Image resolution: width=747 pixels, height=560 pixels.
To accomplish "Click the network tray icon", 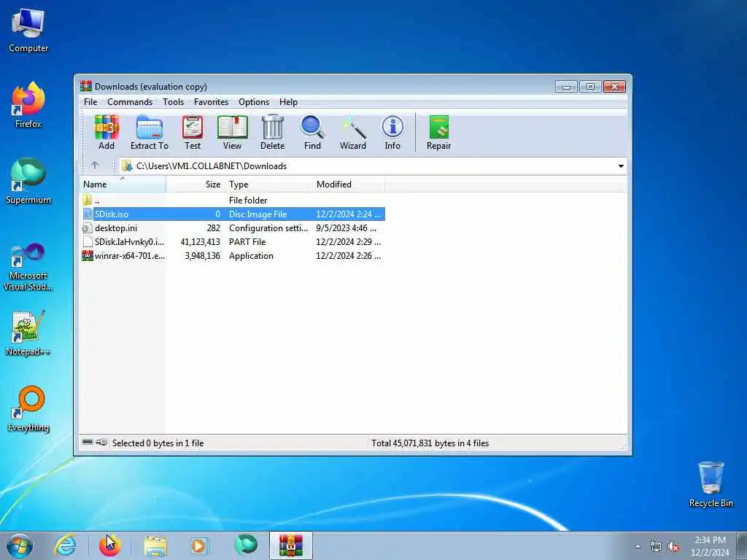I will (656, 547).
